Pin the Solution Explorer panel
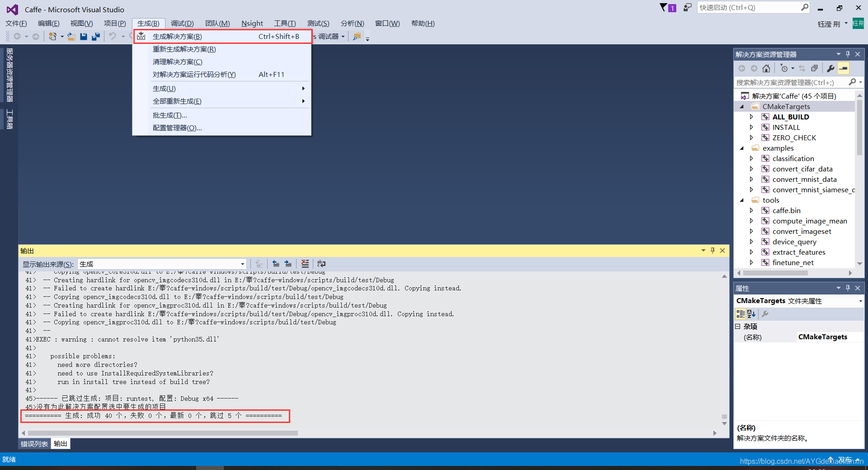The height and width of the screenshot is (470, 868). click(848, 54)
